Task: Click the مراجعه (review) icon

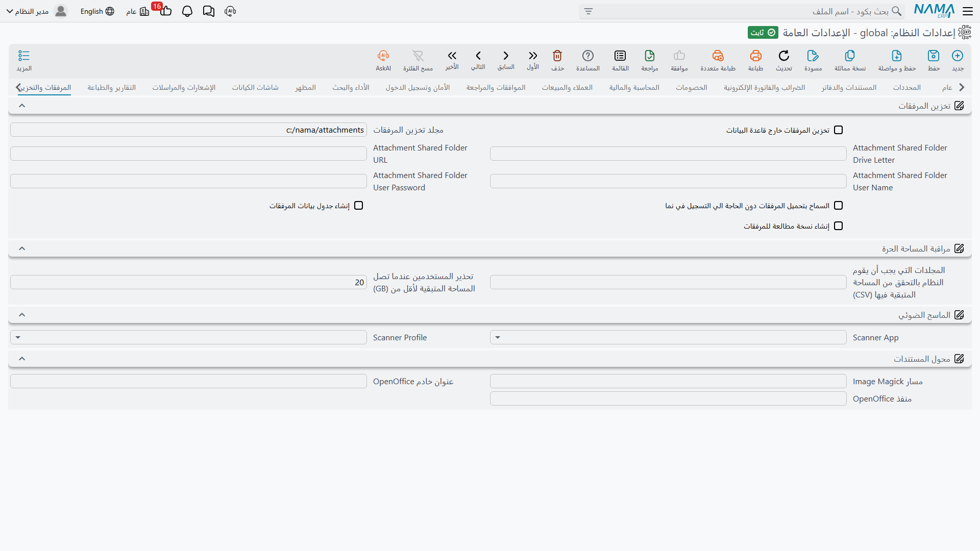Action: click(x=650, y=56)
